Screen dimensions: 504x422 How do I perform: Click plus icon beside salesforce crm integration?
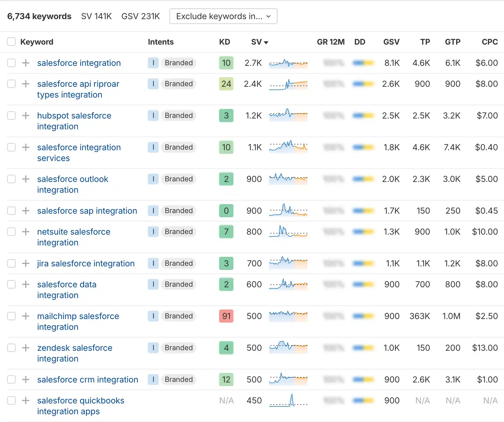click(26, 380)
